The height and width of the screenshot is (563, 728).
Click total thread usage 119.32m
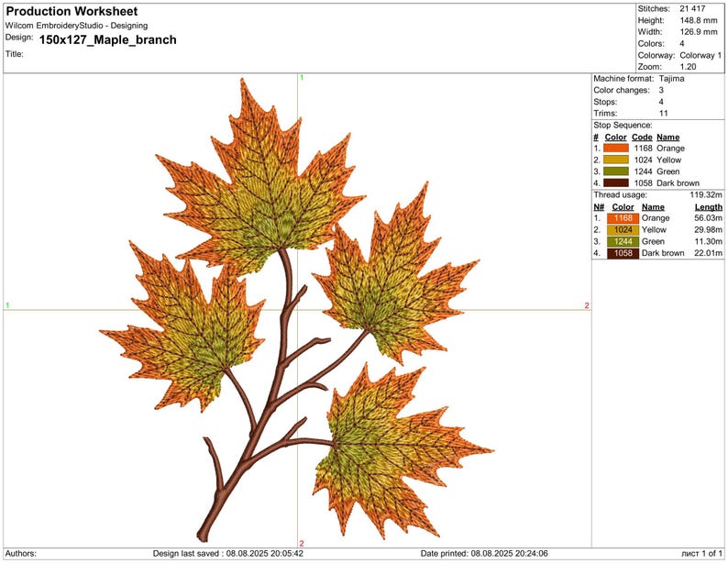706,195
